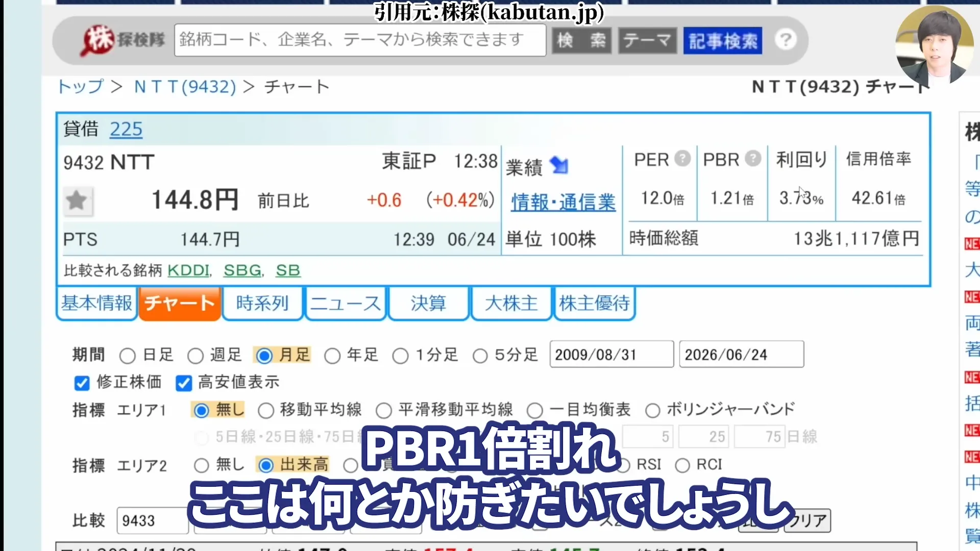The width and height of the screenshot is (980, 551).
Task: Select the 出来高 radio button
Action: click(x=266, y=465)
